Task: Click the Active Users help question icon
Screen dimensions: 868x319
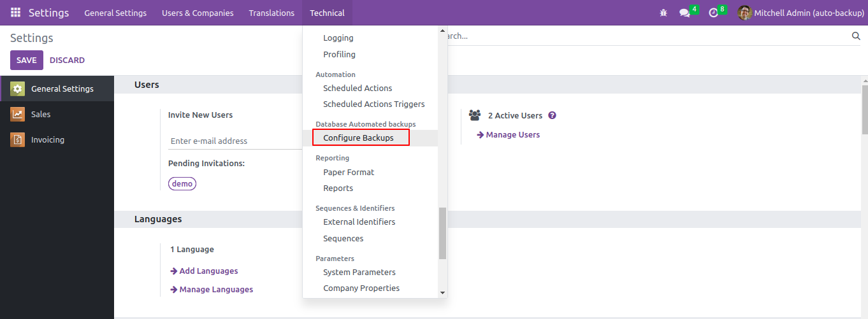Action: 553,115
